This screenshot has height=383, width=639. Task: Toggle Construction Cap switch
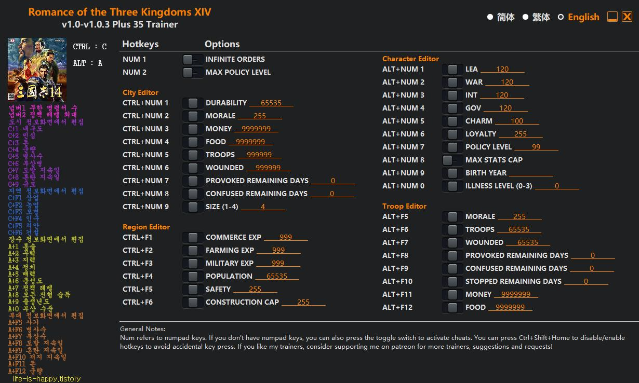click(x=192, y=302)
